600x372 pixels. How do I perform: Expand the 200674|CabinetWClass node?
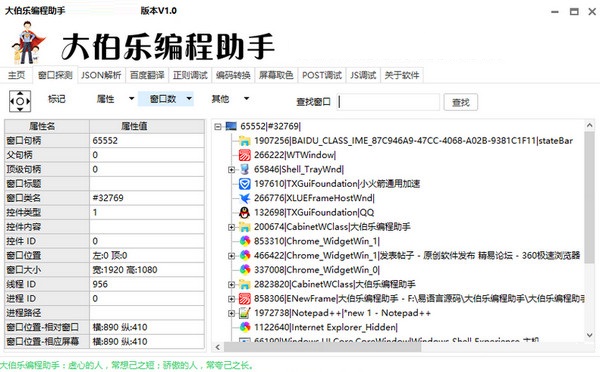[232, 227]
